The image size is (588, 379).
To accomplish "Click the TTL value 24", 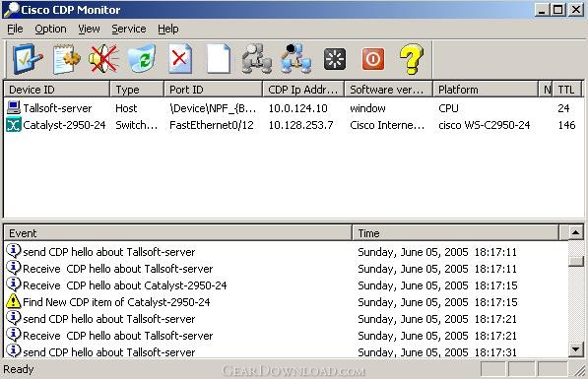I will point(563,108).
